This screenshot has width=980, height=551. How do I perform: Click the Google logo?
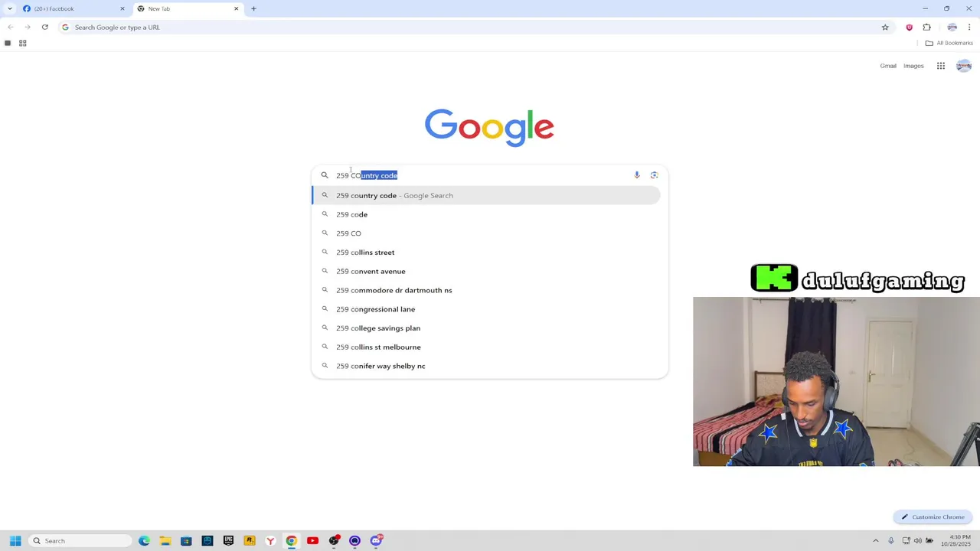(x=489, y=127)
